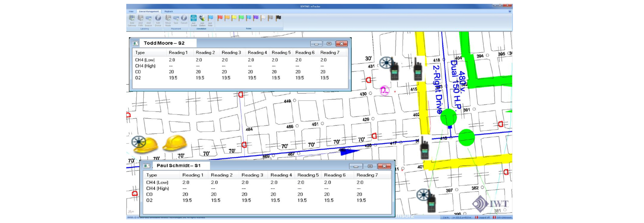Click the Save placement icon
Image resolution: width=644 pixels, height=223 pixels.
pyautogui.click(x=176, y=20)
